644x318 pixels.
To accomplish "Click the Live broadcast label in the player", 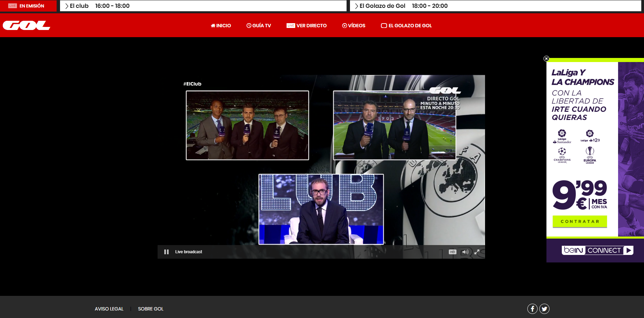I will 189,252.
